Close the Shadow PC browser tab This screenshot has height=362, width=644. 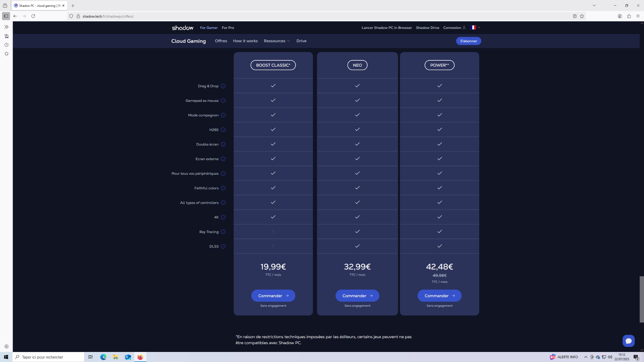(63, 6)
